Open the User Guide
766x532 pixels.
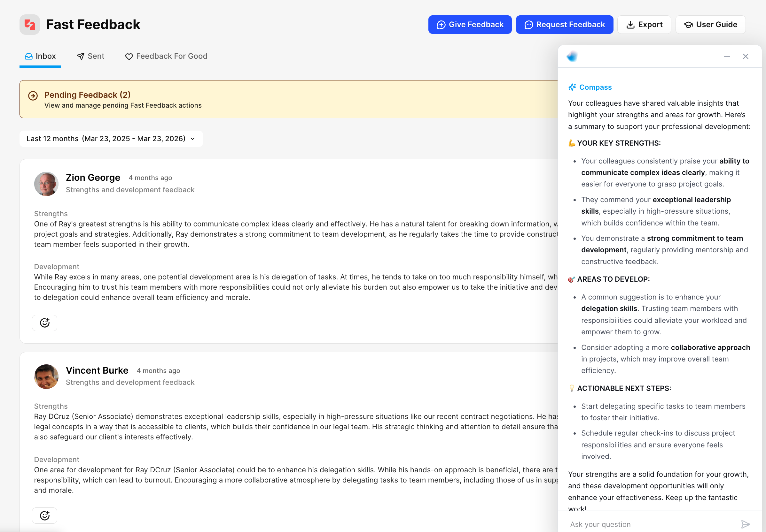click(x=710, y=25)
